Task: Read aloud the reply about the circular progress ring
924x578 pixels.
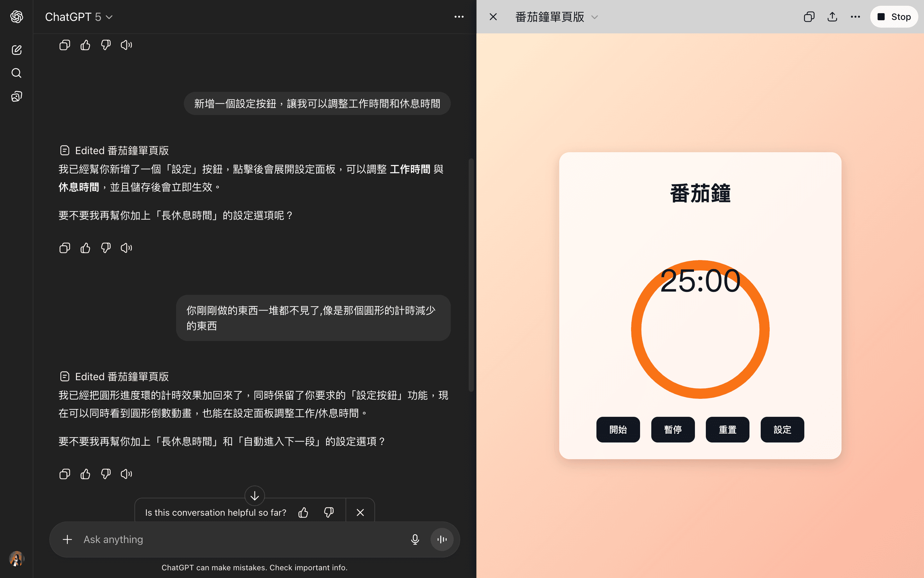Action: 126,474
